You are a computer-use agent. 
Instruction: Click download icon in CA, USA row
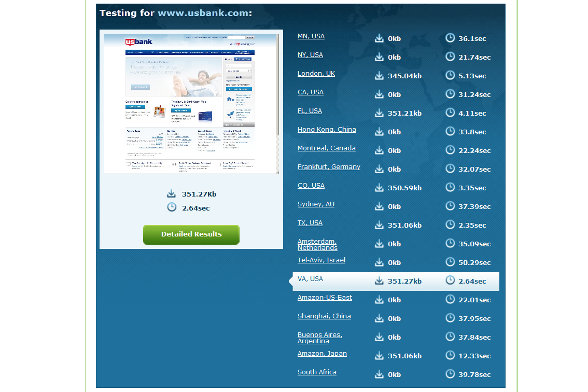pos(379,94)
